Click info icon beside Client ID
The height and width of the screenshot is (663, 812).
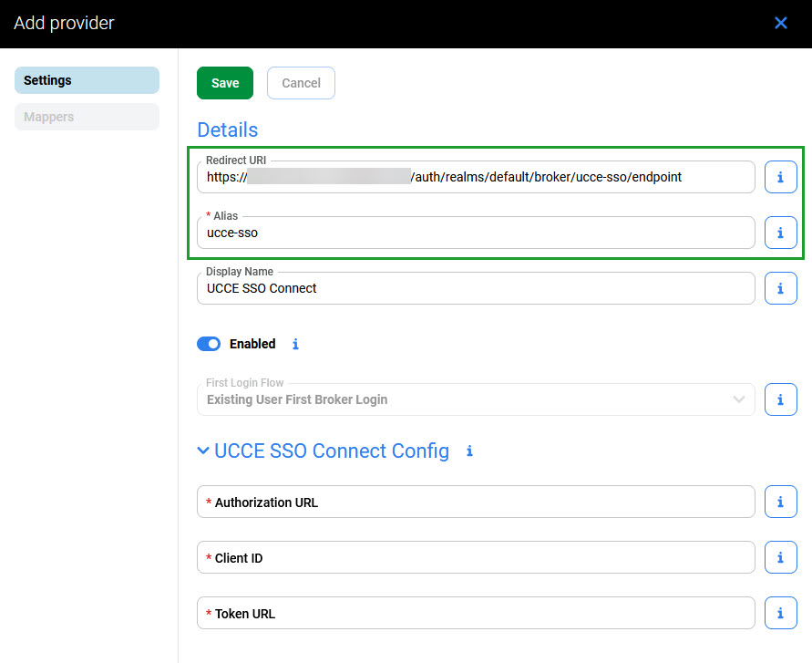781,557
